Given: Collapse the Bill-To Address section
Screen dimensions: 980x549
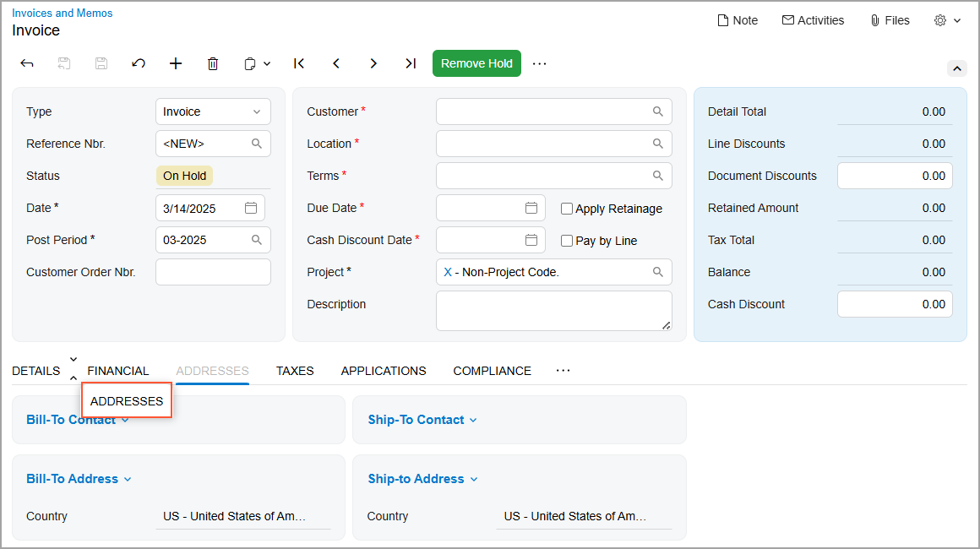Looking at the screenshot, I should [x=79, y=479].
